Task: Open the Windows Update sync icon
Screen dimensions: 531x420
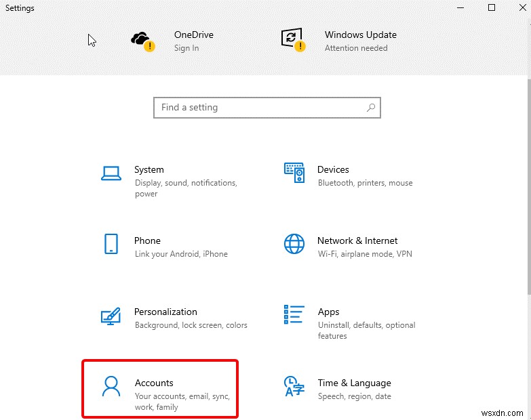Action: (293, 39)
